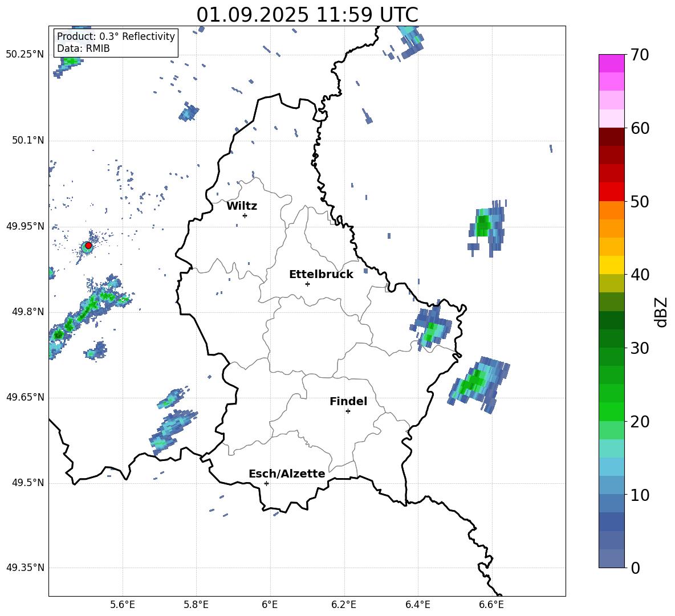Click the large echo cell near 6.55°E, 49.68°N
The height and width of the screenshot is (616, 675).
(479, 384)
